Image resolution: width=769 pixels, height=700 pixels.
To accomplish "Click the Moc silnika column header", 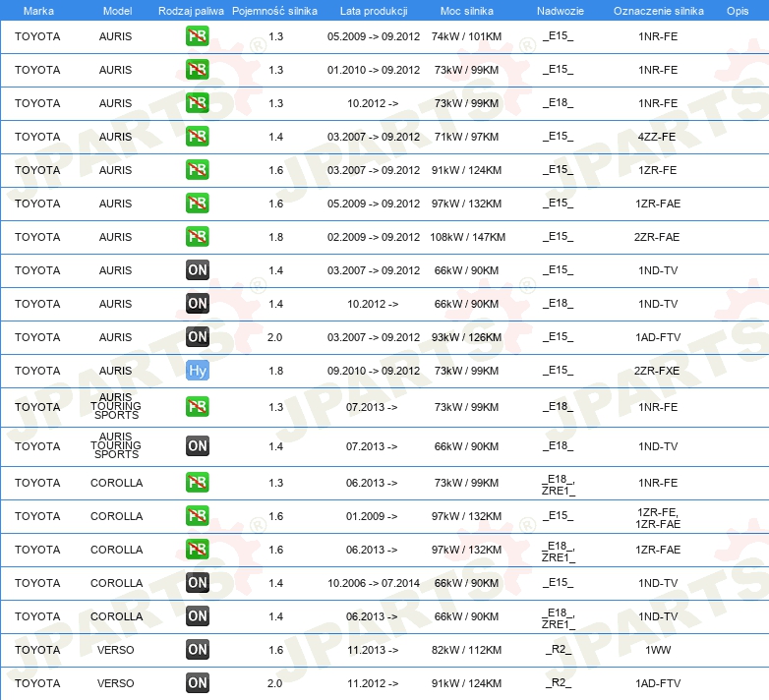I will point(466,11).
